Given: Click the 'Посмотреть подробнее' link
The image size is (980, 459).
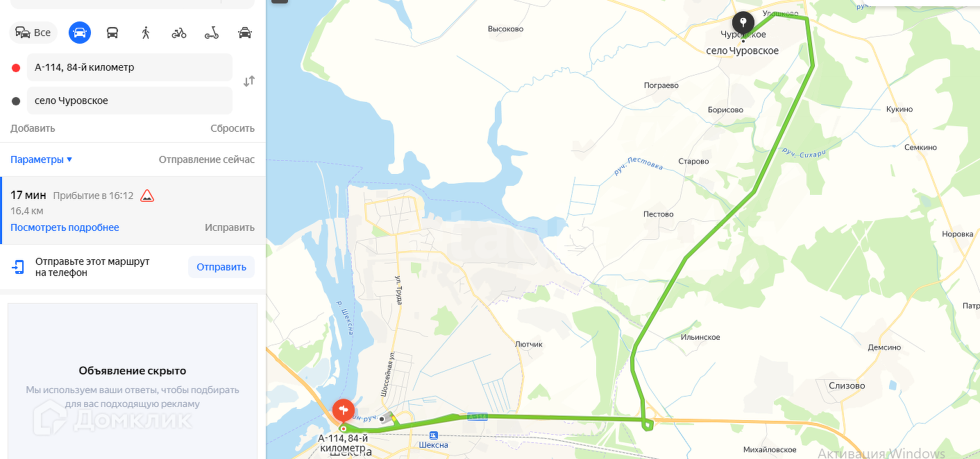Looking at the screenshot, I should point(65,227).
